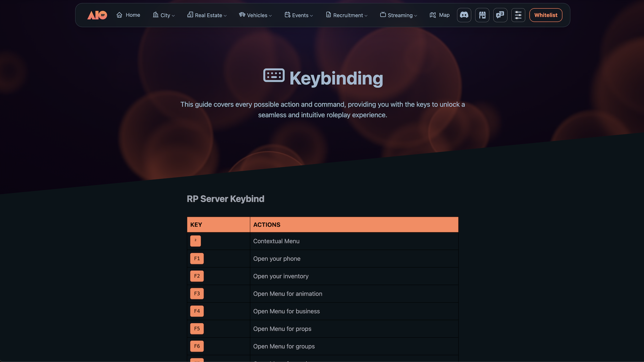The image size is (644, 362).
Task: Expand the Events dropdown
Action: pyautogui.click(x=299, y=15)
